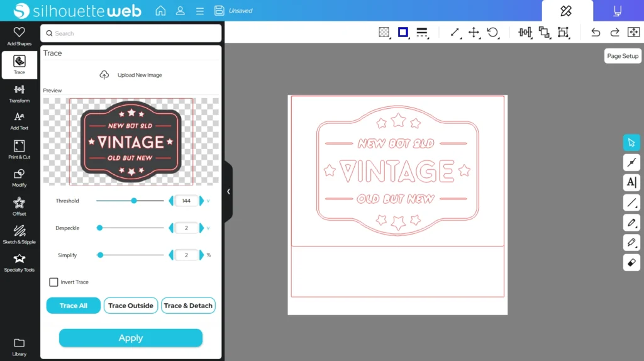644x361 pixels.
Task: Expand the fill pattern dropdown
Action: tap(384, 32)
